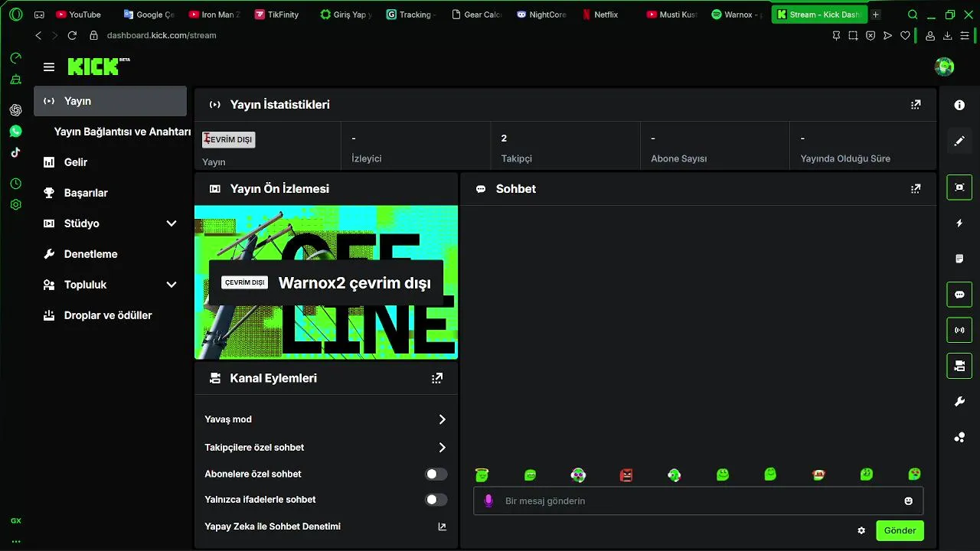This screenshot has height=551, width=980.
Task: Toggle Abonelere özel sohbet switch
Action: (436, 474)
